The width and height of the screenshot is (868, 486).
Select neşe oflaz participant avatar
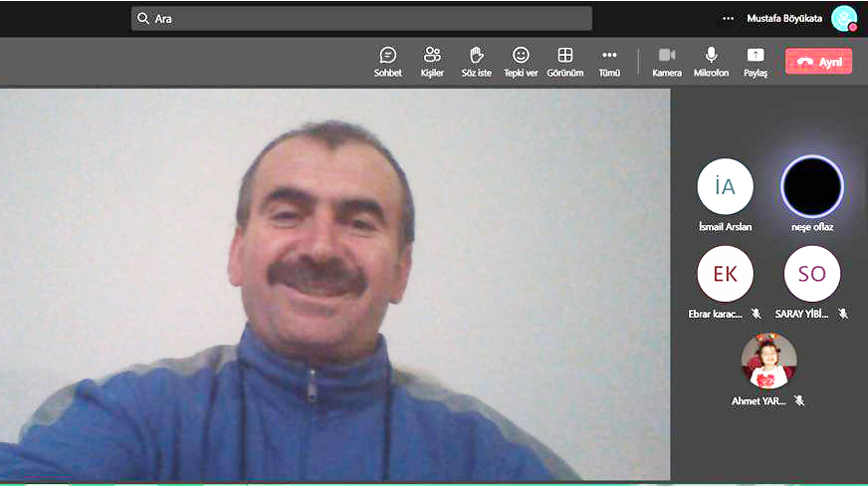tap(812, 186)
